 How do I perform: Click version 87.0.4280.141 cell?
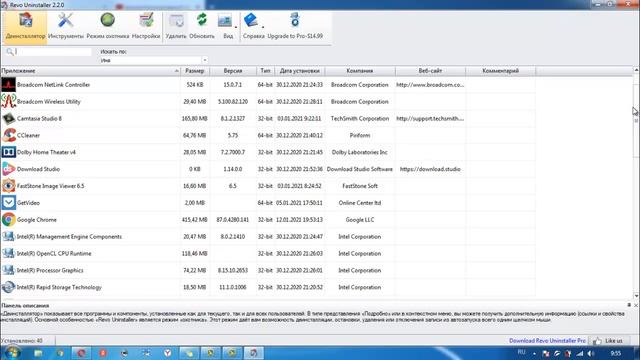pos(233,220)
